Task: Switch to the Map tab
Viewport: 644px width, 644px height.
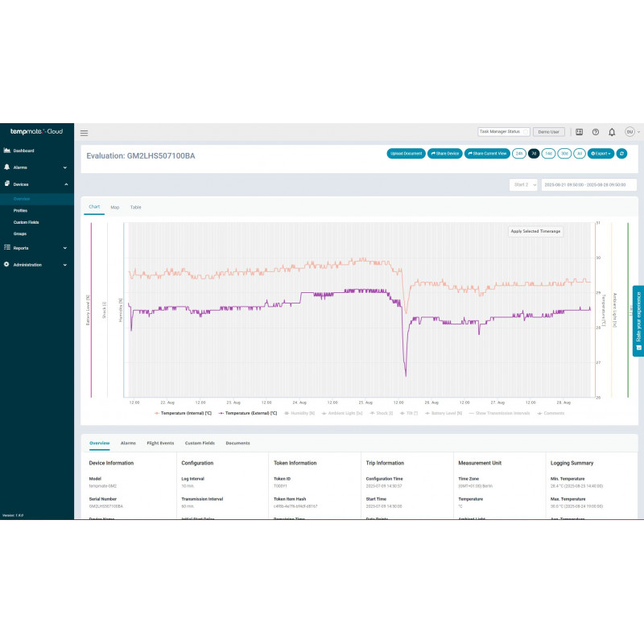Action: coord(115,208)
